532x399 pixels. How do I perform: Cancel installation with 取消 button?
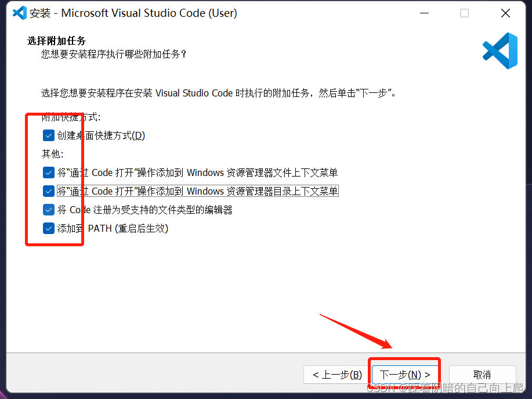point(482,375)
